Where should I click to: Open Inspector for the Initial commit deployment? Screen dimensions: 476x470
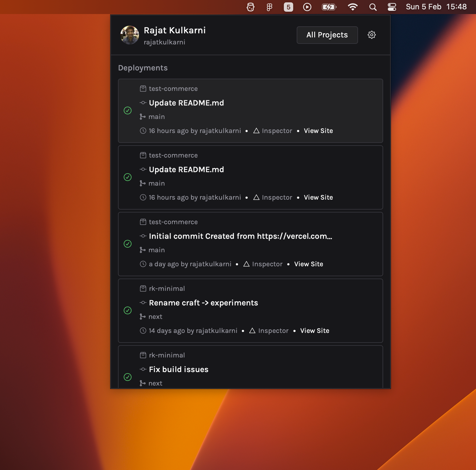tap(267, 264)
